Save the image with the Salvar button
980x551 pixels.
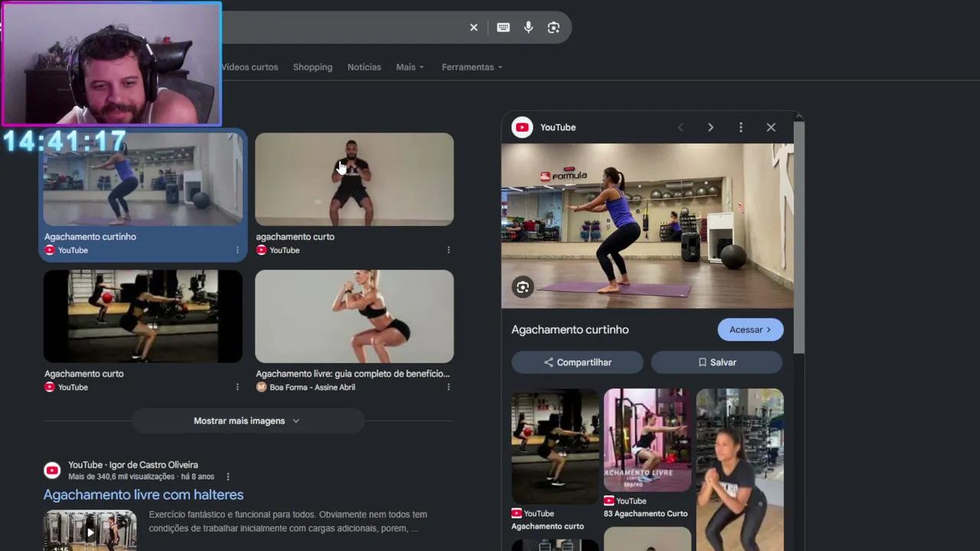[717, 363]
